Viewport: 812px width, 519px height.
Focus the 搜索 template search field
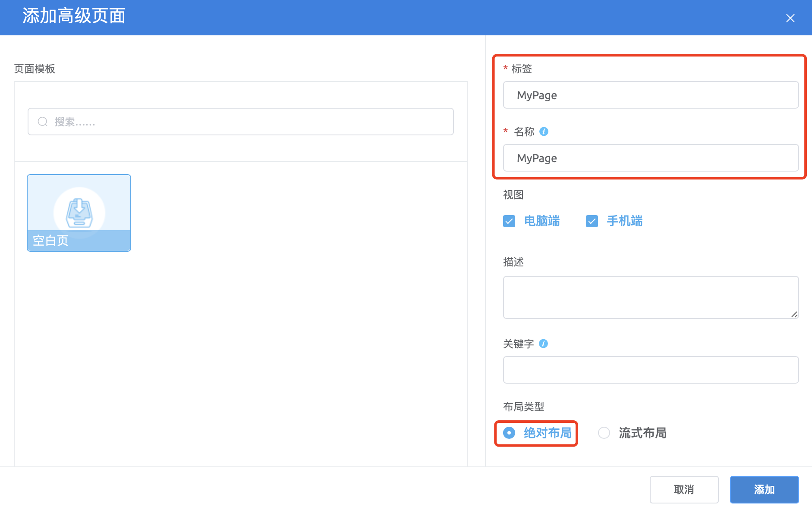point(241,122)
